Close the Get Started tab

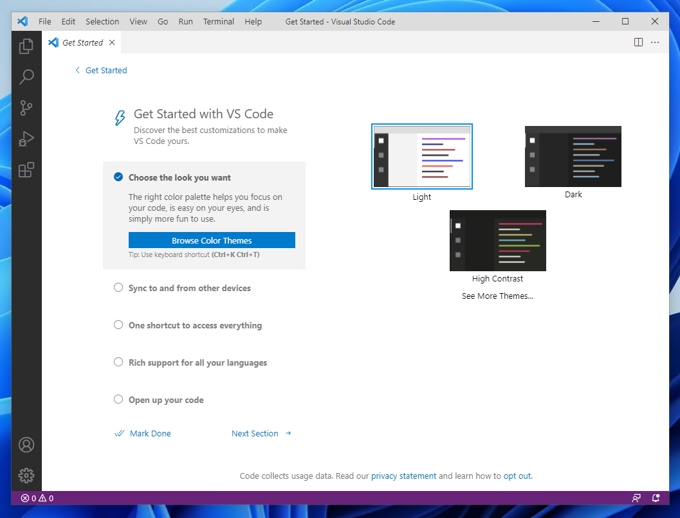tap(112, 43)
